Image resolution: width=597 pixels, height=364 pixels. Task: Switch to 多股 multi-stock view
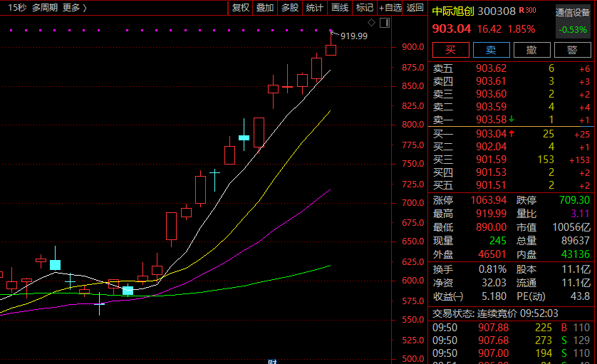coord(289,8)
